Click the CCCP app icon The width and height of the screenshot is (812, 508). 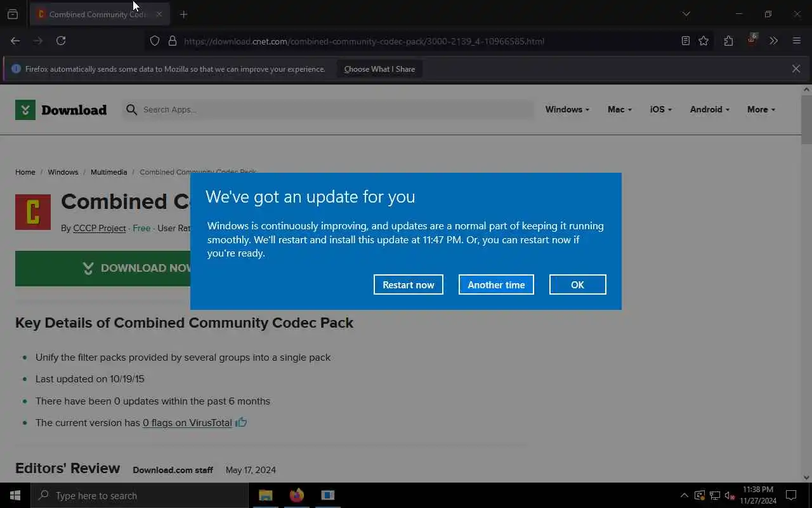33,212
